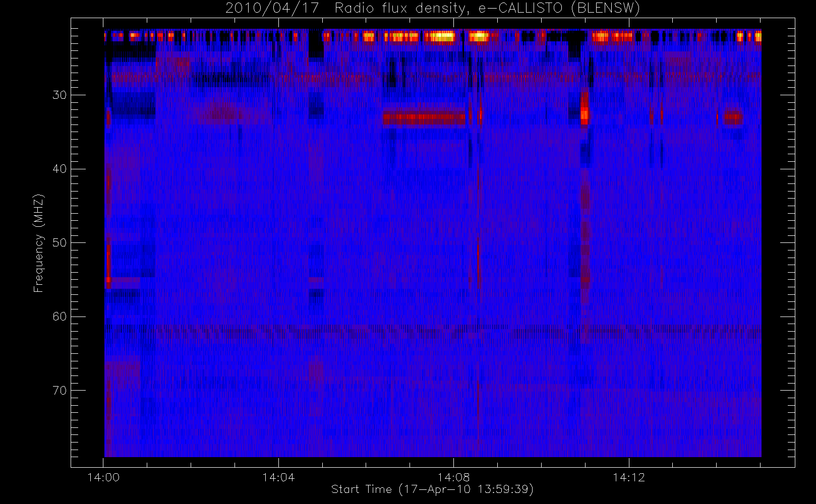The image size is (816, 504).
Task: Click the "Start Time (17-Apr-10 13:59:39)" x-axis label
Action: (432, 489)
